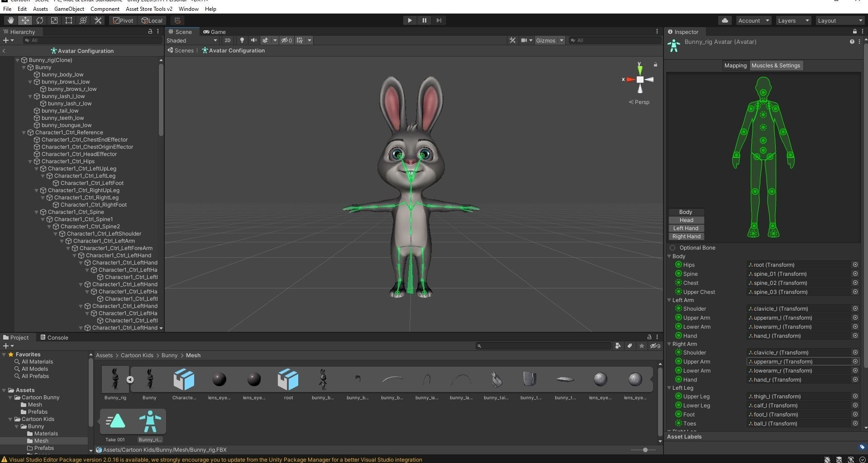The height and width of the screenshot is (463, 868).
Task: Toggle 2D view in Scene
Action: [228, 40]
